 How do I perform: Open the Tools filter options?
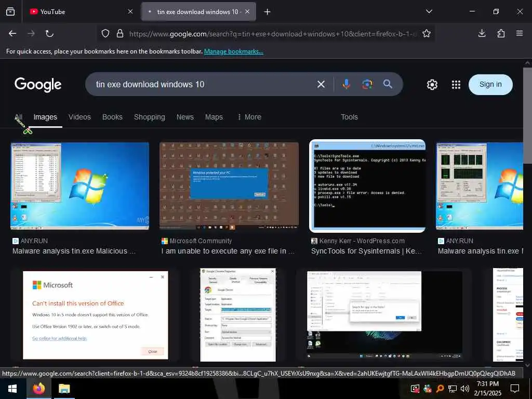(349, 117)
